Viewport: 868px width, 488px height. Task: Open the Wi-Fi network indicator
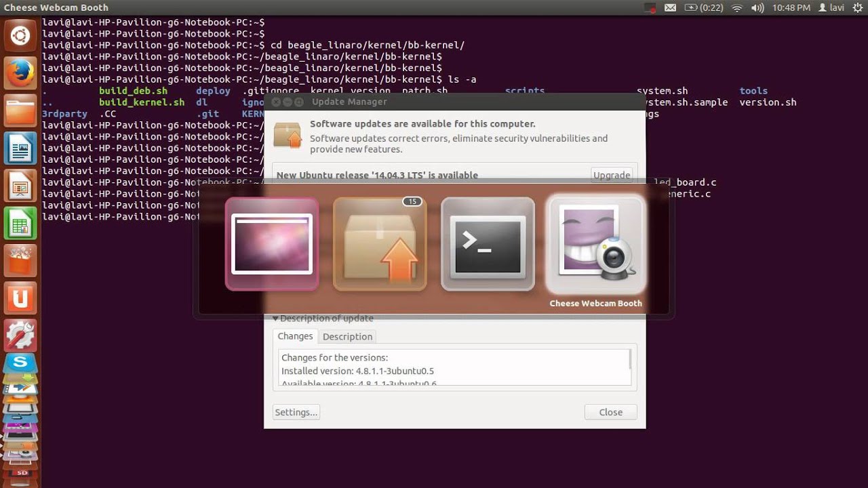(737, 8)
